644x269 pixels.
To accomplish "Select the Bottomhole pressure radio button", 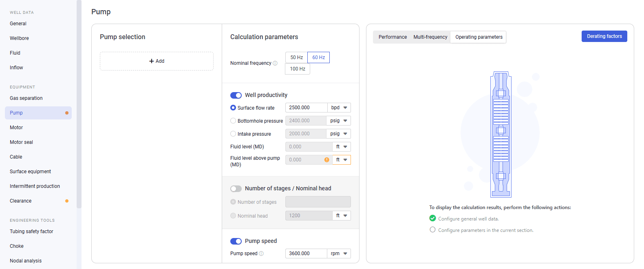I will click(233, 121).
